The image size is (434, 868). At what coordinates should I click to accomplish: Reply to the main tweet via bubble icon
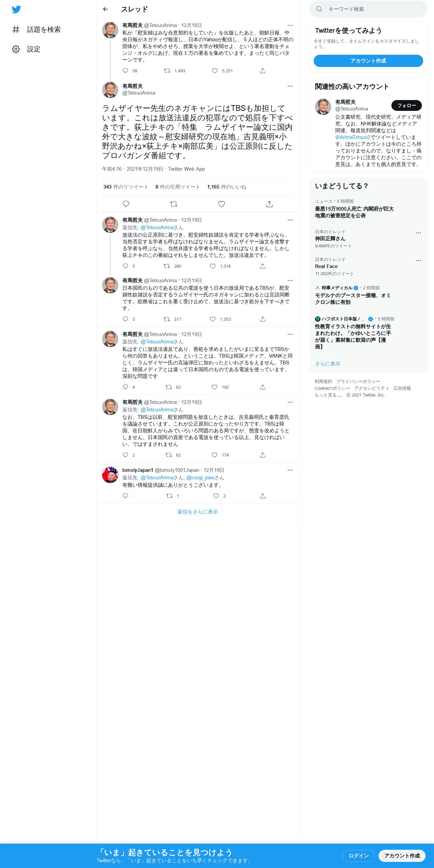coord(126,204)
